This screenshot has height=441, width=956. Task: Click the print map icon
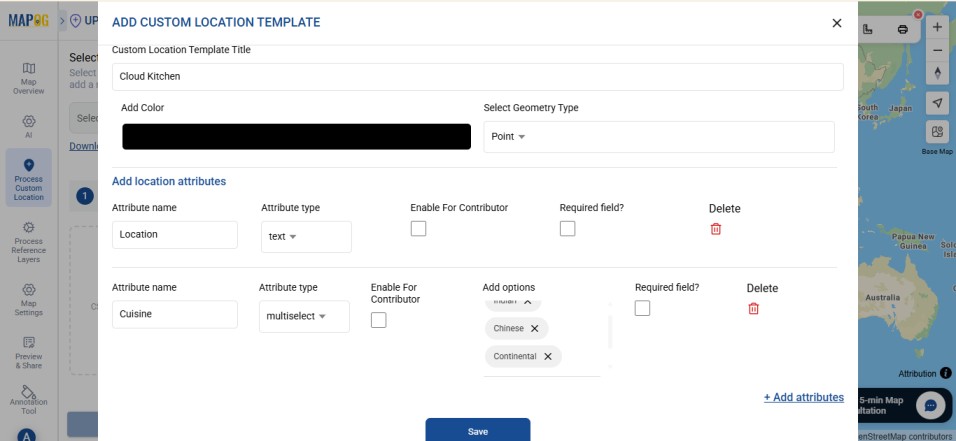(903, 29)
